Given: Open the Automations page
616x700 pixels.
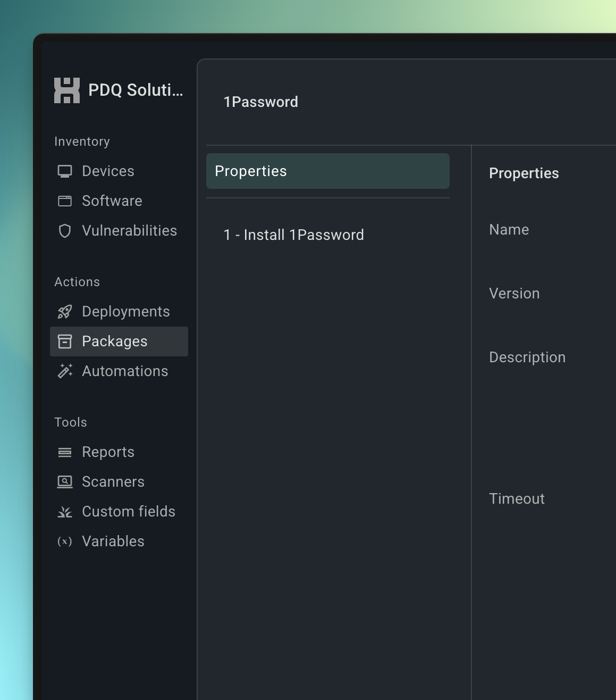Looking at the screenshot, I should pyautogui.click(x=119, y=371).
